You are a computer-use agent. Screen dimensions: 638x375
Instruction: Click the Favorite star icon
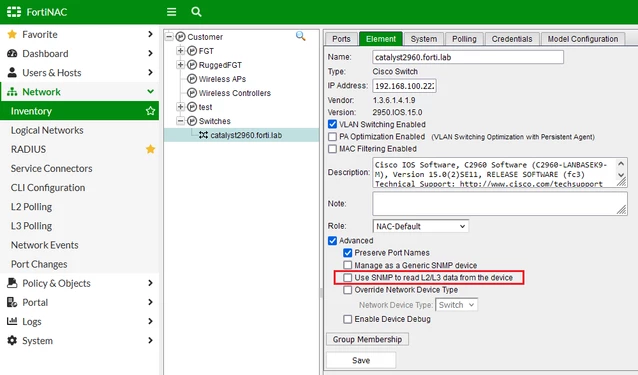coord(12,34)
